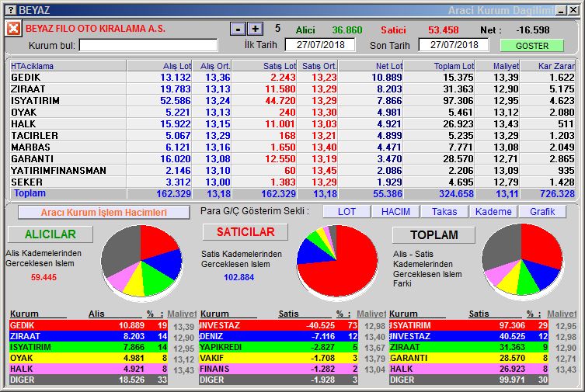Click green ISYATIRIM row in buyers list
Screen dimensions: 585x392
tap(89, 347)
